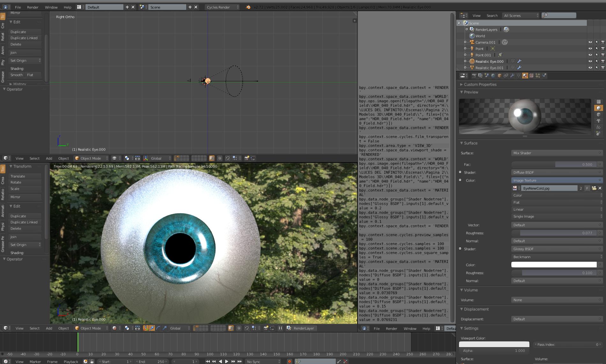Disable selectability arrow for Camera.001
The width and height of the screenshot is (606, 364).
[597, 42]
